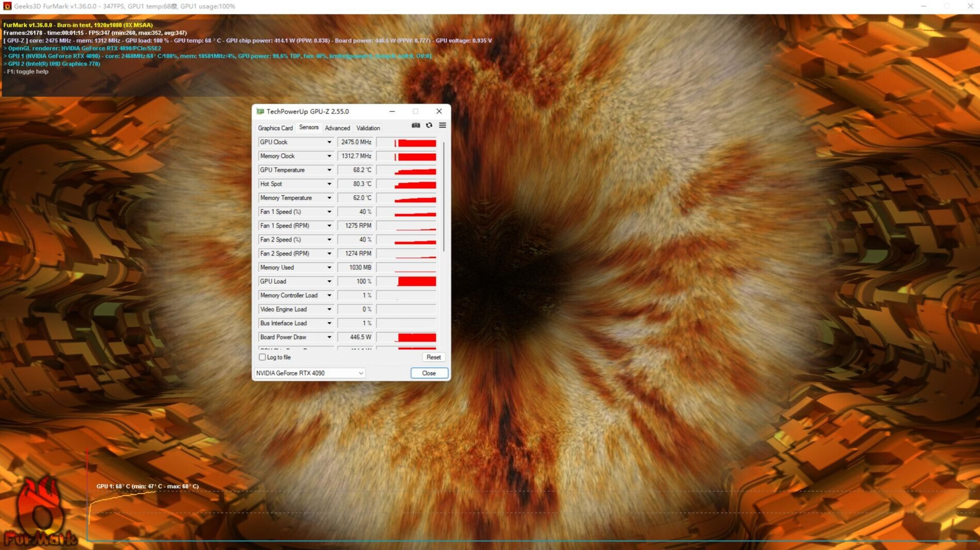
Task: Open the GPU Temperature sensor dropdown
Action: pos(329,170)
